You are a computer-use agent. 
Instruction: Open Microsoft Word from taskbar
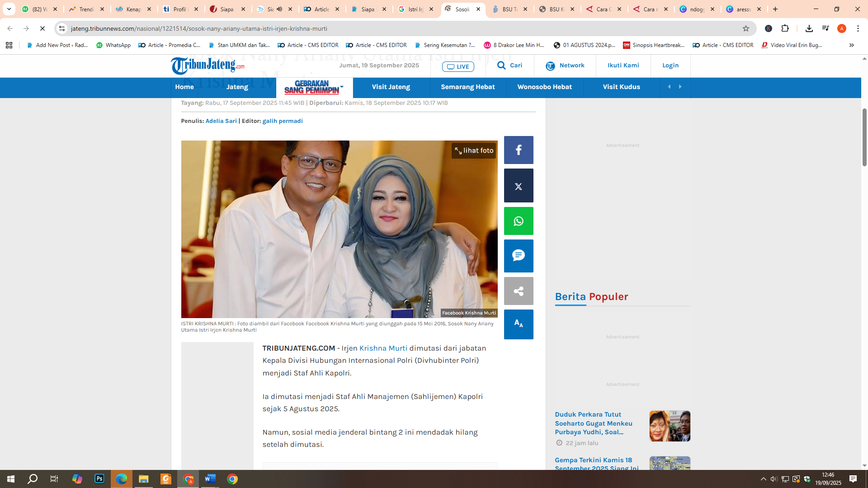pos(210,479)
